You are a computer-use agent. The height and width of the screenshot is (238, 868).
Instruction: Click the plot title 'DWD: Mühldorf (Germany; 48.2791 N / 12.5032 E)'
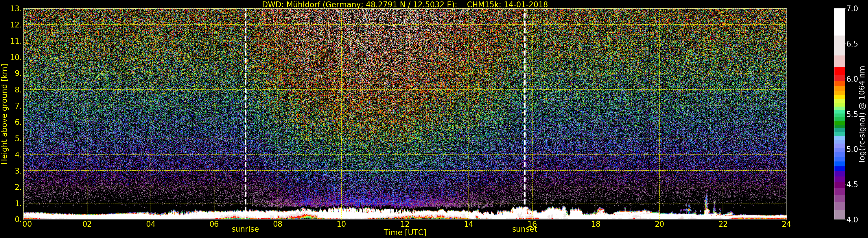click(x=360, y=4)
